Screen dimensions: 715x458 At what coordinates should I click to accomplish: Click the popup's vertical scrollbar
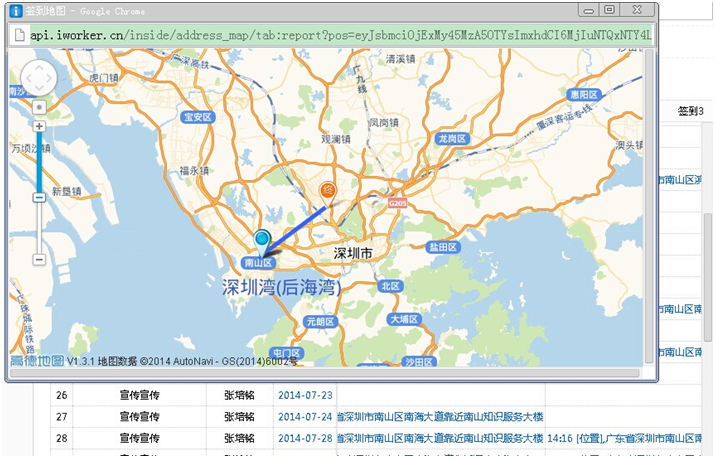(649, 207)
